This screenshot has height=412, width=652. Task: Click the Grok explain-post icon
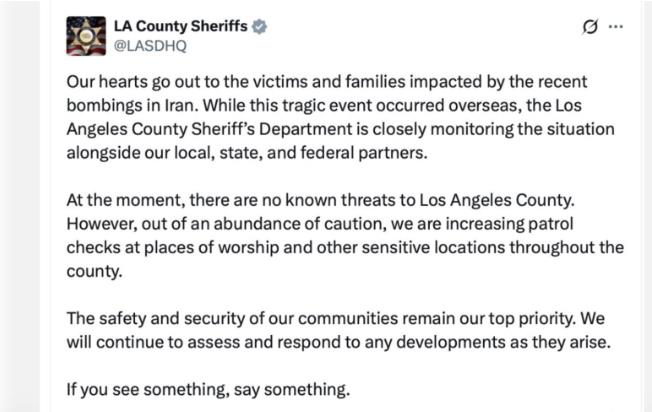(x=590, y=27)
